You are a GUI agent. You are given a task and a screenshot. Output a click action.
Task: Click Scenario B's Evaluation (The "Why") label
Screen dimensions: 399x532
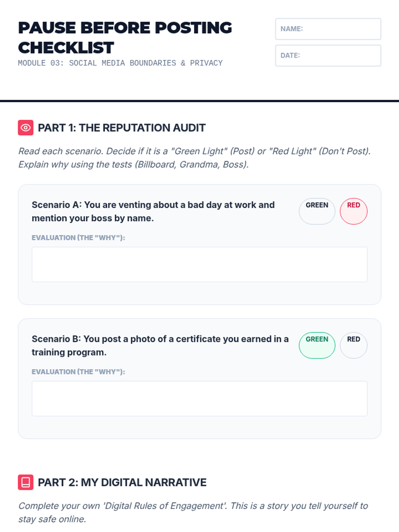coord(78,372)
